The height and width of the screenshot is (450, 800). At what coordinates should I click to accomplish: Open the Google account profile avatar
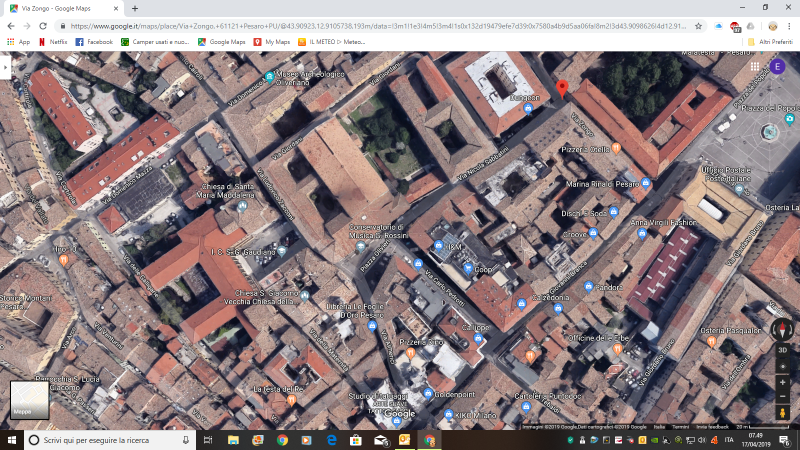tap(777, 66)
